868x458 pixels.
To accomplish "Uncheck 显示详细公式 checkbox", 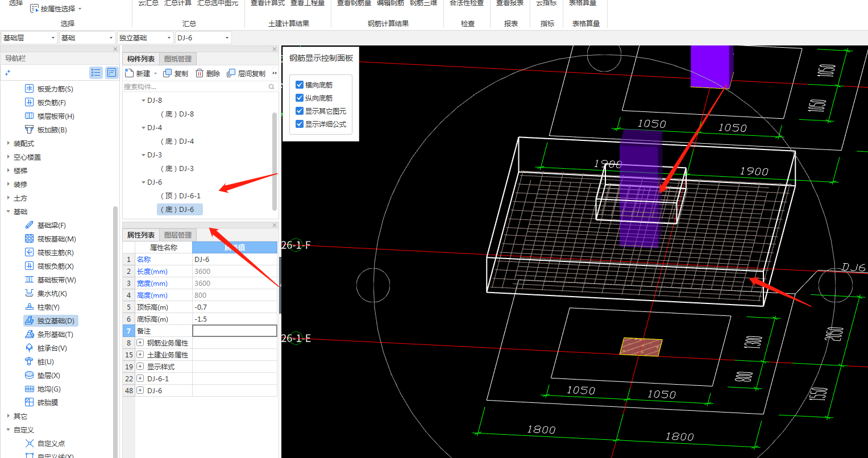I will point(300,124).
